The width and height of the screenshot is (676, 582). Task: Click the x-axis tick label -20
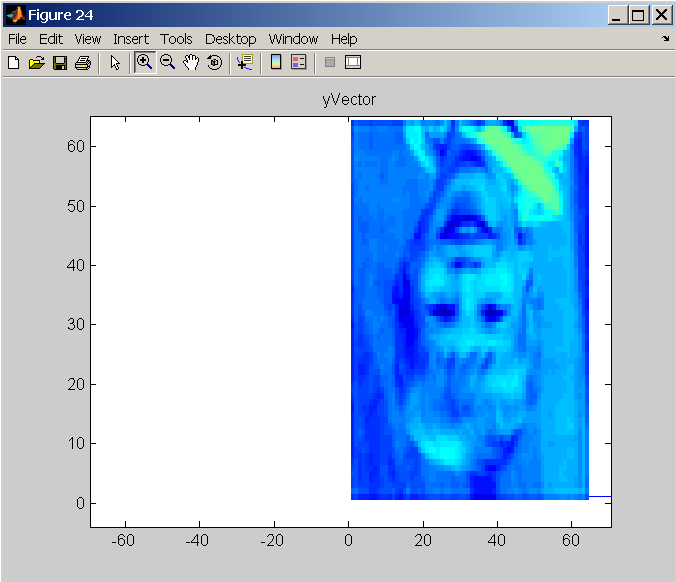point(272,540)
